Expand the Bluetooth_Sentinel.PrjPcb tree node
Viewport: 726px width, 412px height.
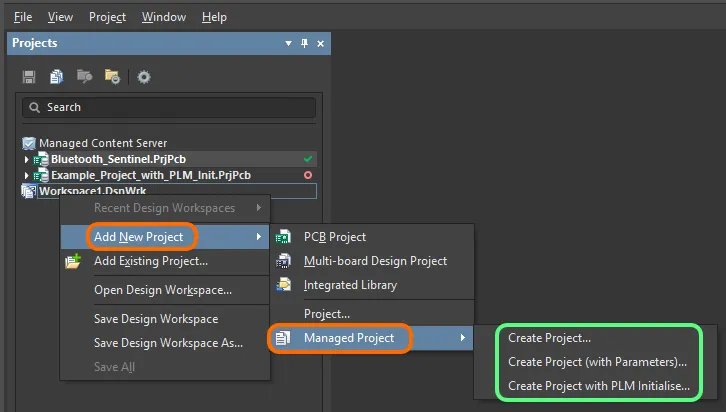[26, 159]
